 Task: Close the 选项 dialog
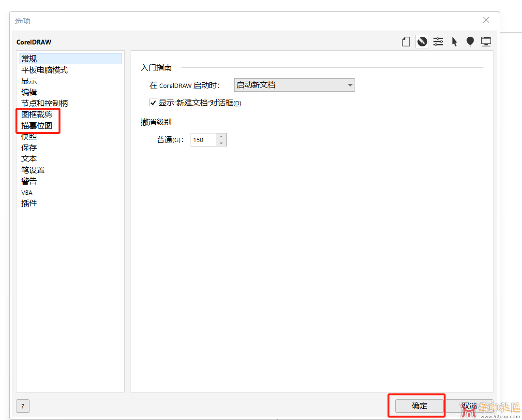click(x=486, y=20)
